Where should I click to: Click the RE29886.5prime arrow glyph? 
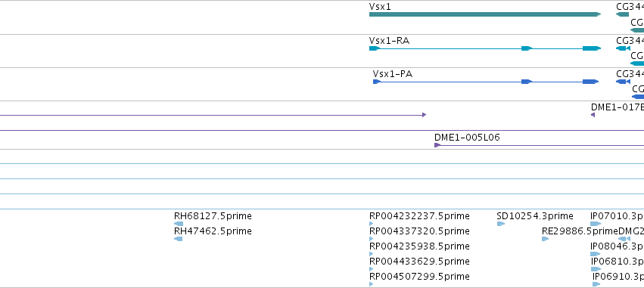coord(546,239)
